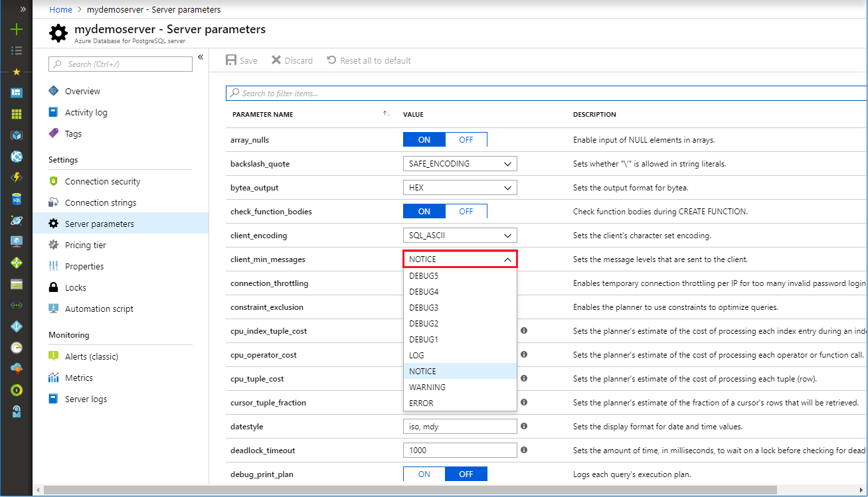868x497 pixels.
Task: Go to Home breadcrumb link
Action: pyautogui.click(x=60, y=9)
